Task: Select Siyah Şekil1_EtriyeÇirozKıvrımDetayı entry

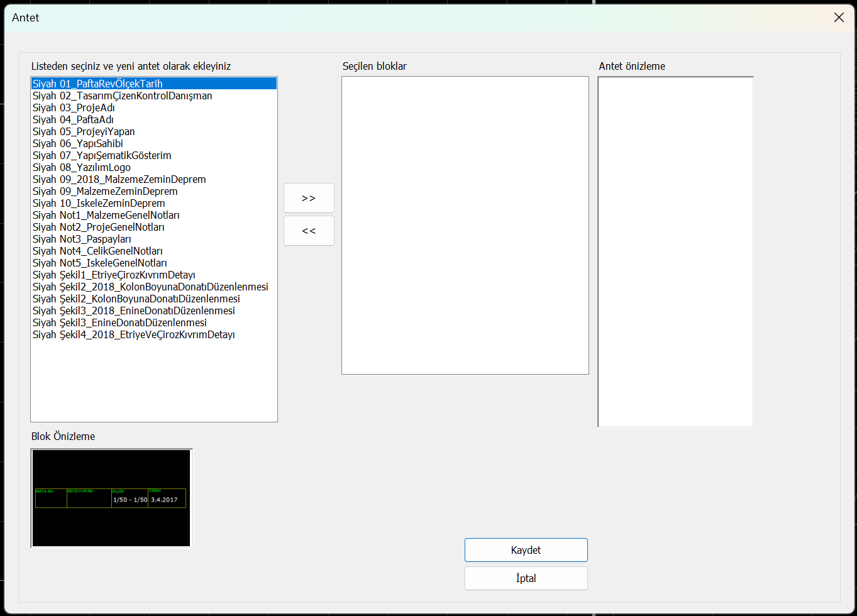Action: pos(114,275)
